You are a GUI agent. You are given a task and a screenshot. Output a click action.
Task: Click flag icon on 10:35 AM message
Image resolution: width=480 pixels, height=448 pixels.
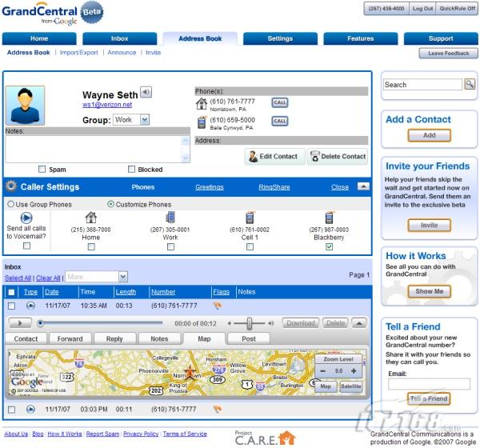click(217, 306)
